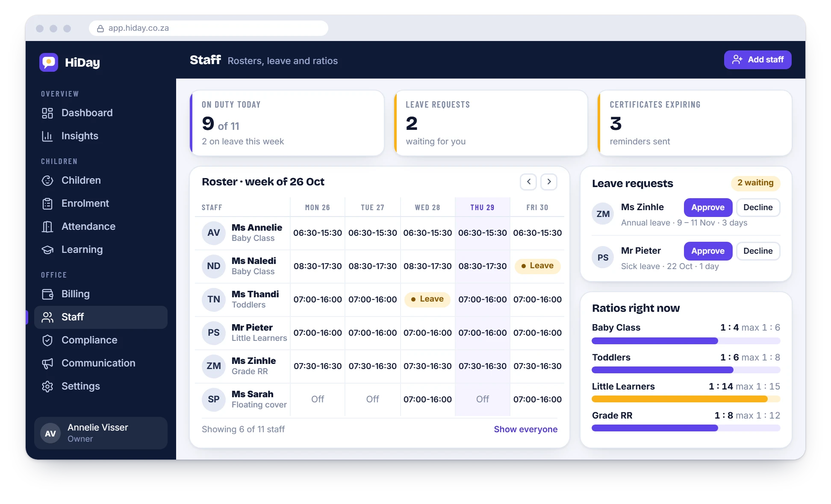Click the Settings gear icon
This screenshot has height=504, width=831.
[x=47, y=387]
